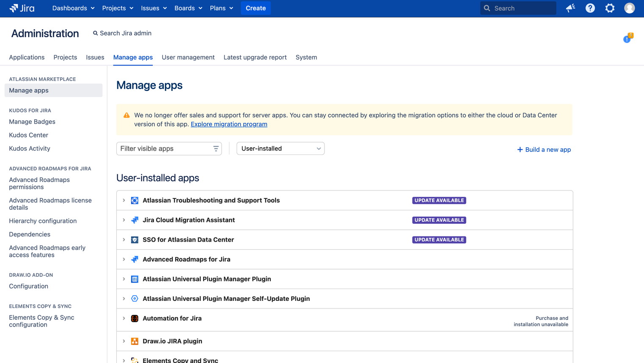Click UPDATE AVAILABLE for Jira Cloud Migration Assistant
Image resolution: width=644 pixels, height=363 pixels.
[x=439, y=220]
